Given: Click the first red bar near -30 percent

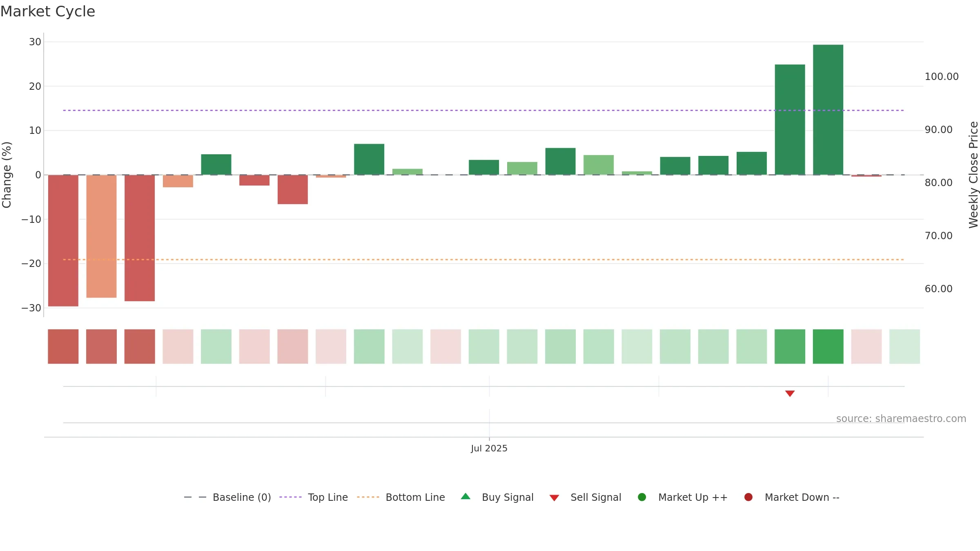Looking at the screenshot, I should click(63, 240).
